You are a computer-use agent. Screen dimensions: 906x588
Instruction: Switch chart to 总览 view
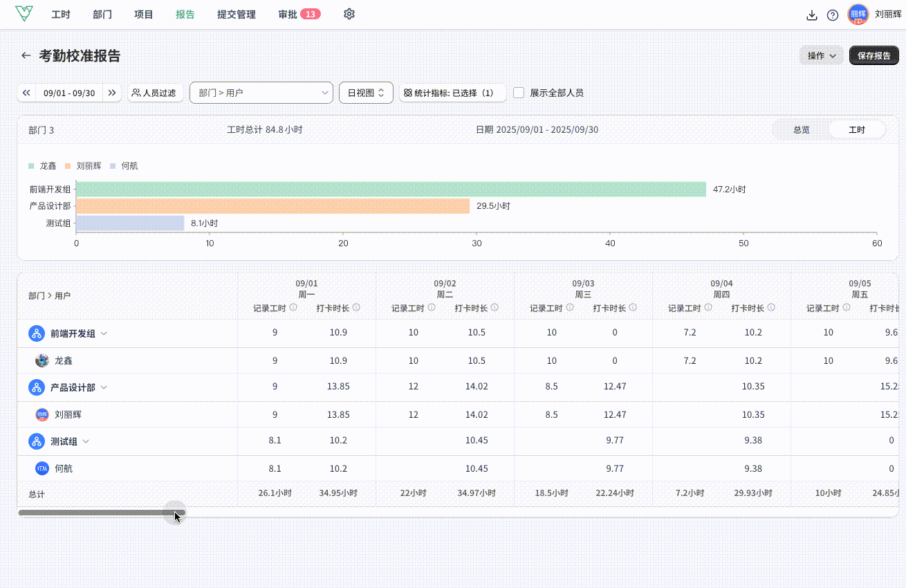tap(801, 130)
